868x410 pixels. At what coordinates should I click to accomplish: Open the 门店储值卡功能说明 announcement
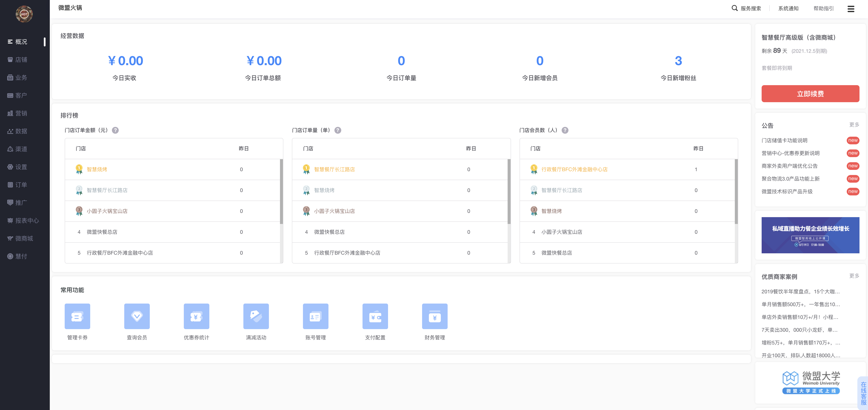click(x=784, y=140)
